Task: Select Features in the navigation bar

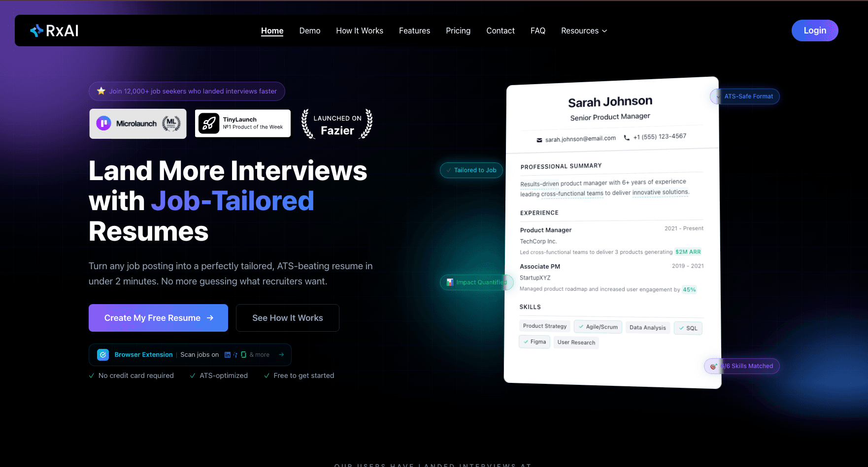Action: pos(414,31)
